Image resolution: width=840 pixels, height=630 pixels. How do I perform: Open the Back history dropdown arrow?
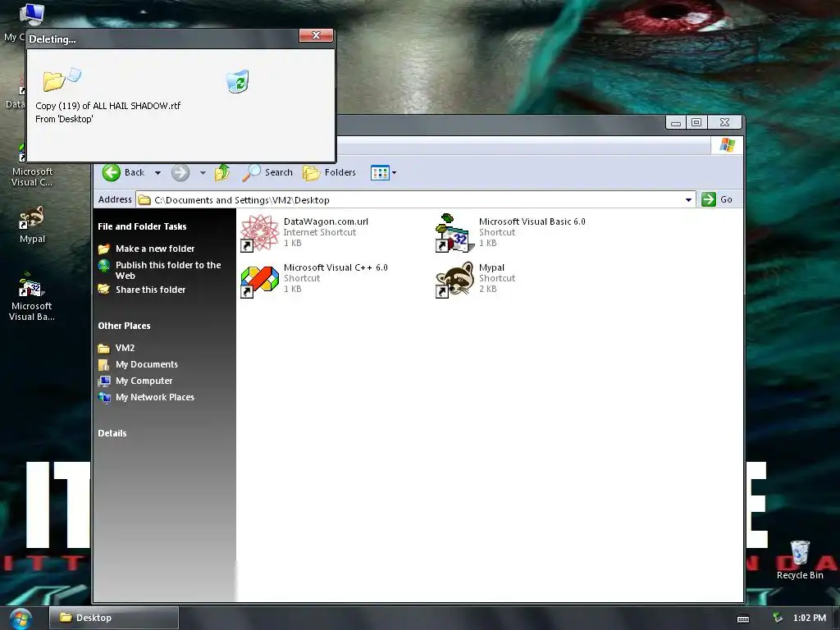click(x=157, y=172)
